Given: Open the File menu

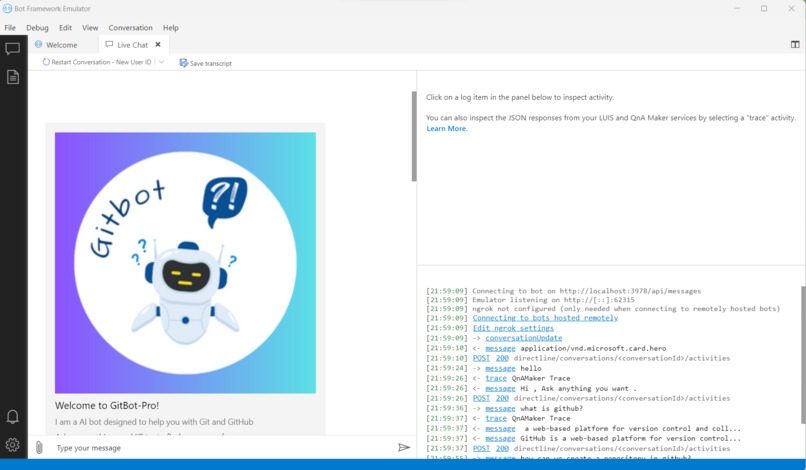Looking at the screenshot, I should [x=10, y=28].
